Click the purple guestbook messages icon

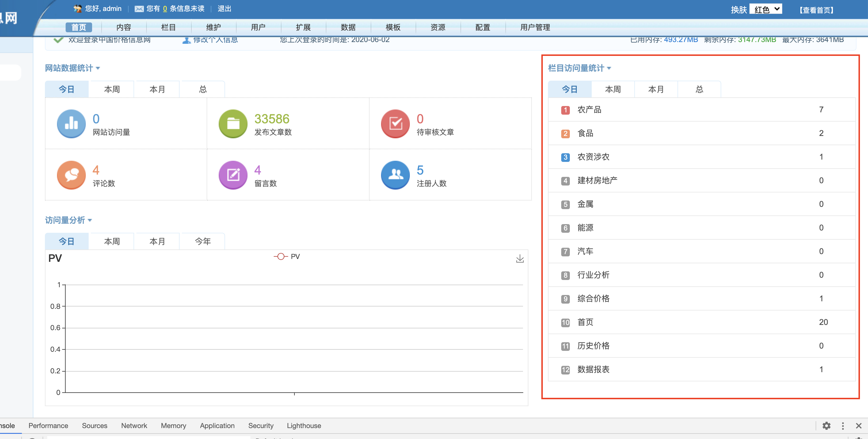[x=233, y=175]
